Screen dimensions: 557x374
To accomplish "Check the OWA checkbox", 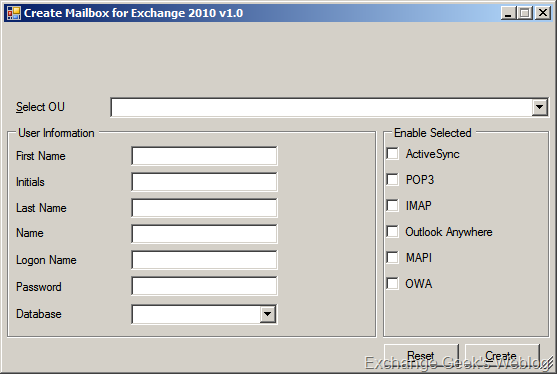I will click(x=393, y=284).
